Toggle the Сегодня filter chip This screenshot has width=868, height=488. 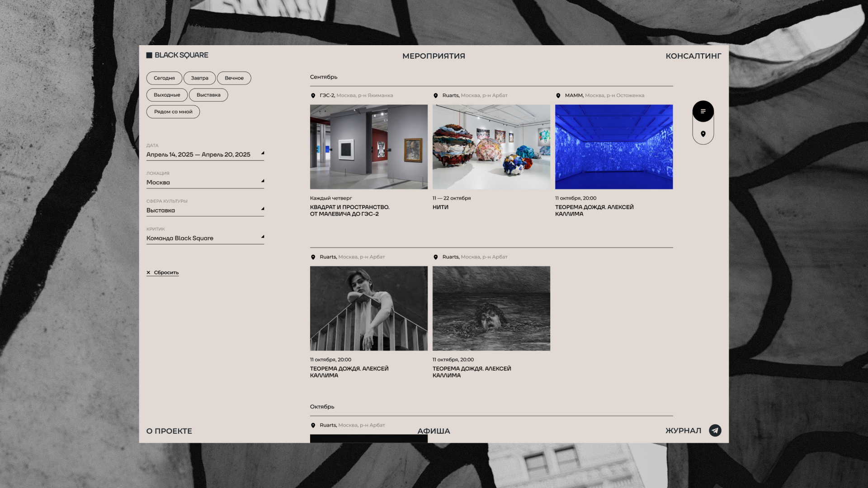164,78
